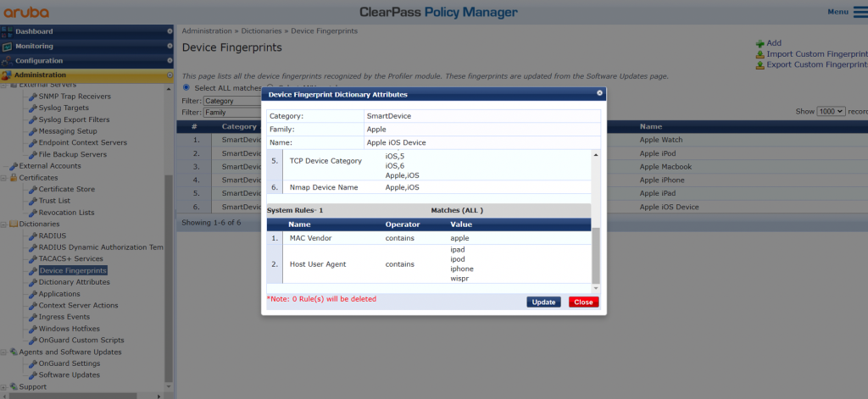
Task: Click the wrench icon beside Ingress Events
Action: click(33, 317)
